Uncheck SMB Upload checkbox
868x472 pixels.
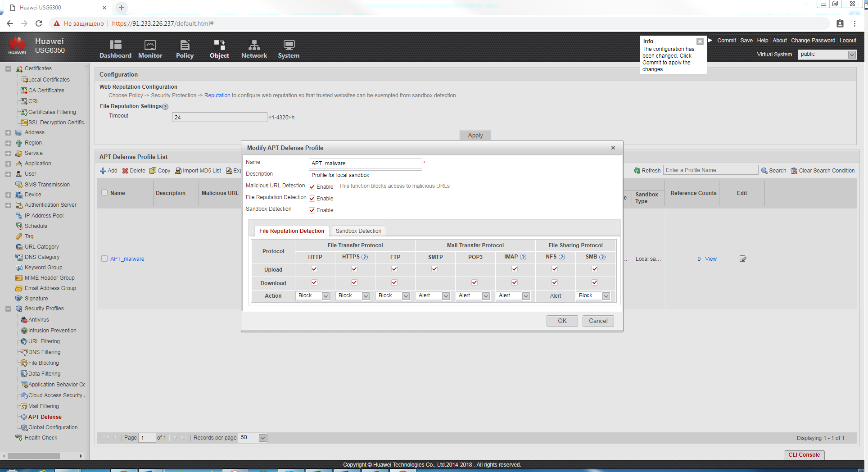[595, 269]
